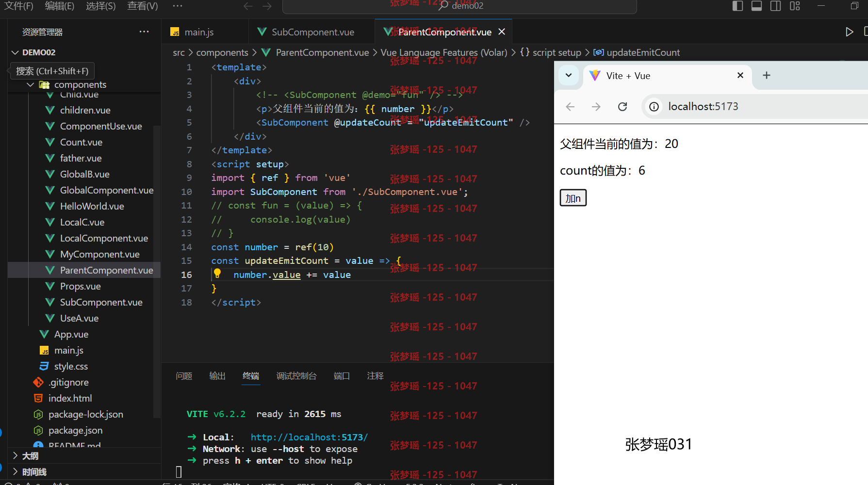868x485 pixels.
Task: Open package.json in the explorer
Action: 75,430
